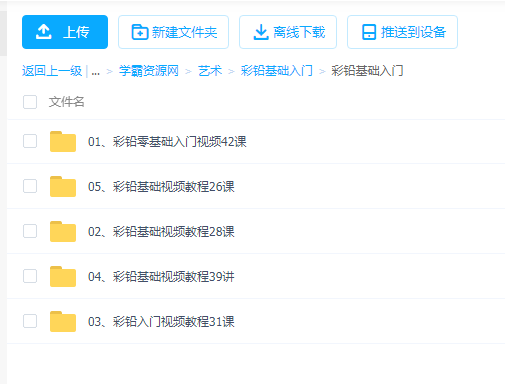Toggle the select-all checkbox beside 文件名
505x384 pixels.
point(30,102)
